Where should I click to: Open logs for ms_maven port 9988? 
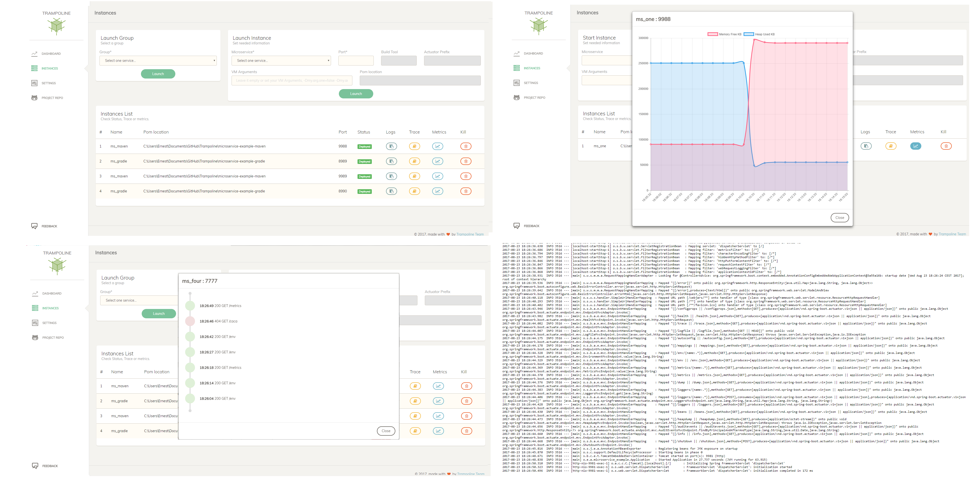(x=391, y=147)
